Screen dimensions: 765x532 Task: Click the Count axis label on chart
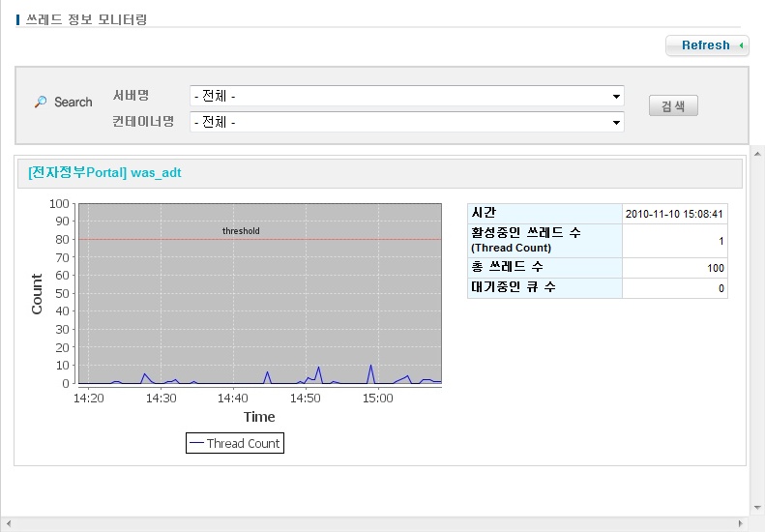pos(38,294)
